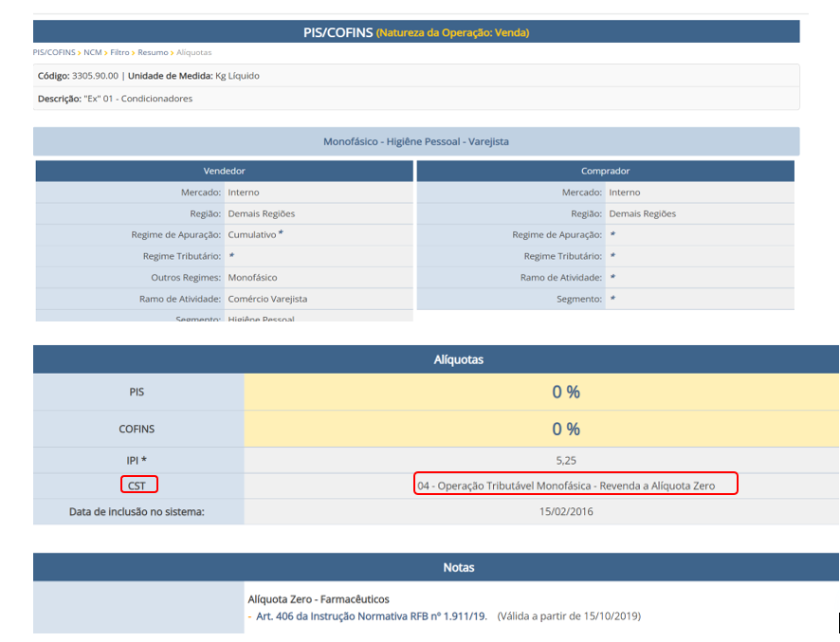The height and width of the screenshot is (642, 840).
Task: Click asterisk next to Cumulativo in Vendedor
Action: (281, 233)
